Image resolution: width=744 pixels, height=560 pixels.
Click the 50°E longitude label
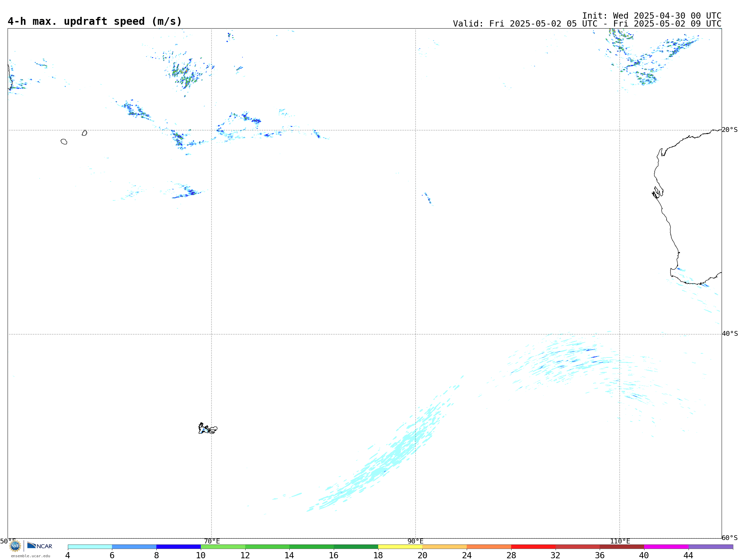[x=8, y=541]
